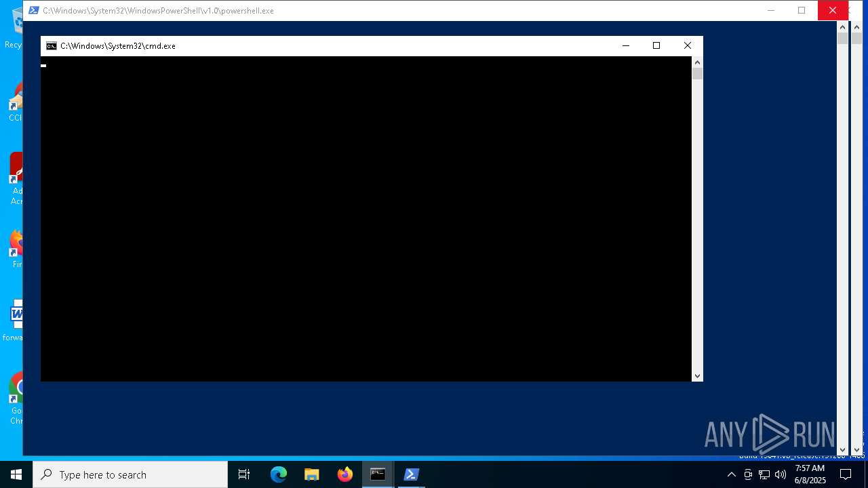Open Task View from taskbar

click(x=244, y=474)
